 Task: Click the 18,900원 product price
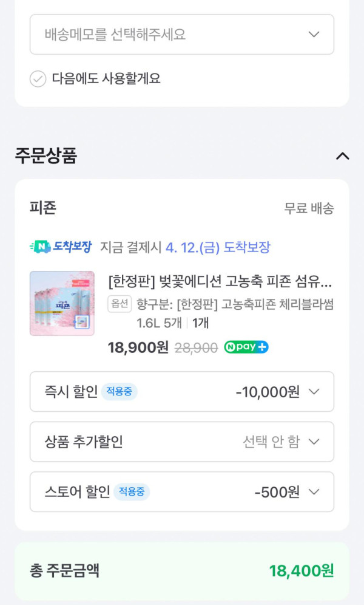pyautogui.click(x=138, y=347)
